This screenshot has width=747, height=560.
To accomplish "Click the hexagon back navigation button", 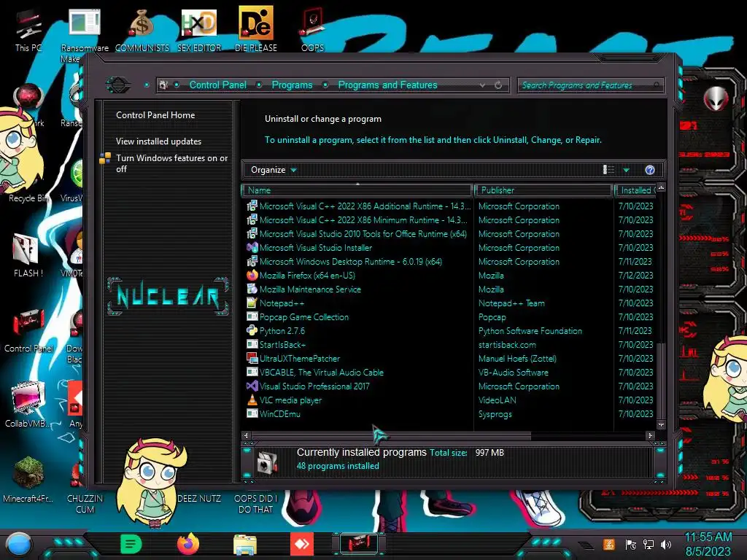I will click(x=117, y=85).
